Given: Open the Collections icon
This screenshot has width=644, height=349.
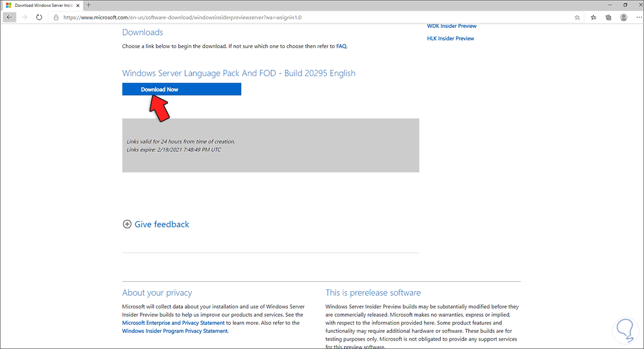Looking at the screenshot, I should (x=608, y=17).
